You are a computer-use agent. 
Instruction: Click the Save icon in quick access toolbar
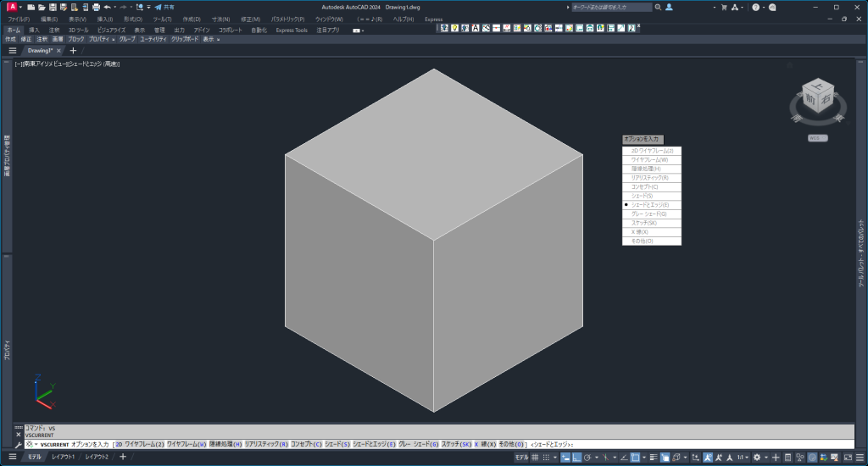[53, 7]
